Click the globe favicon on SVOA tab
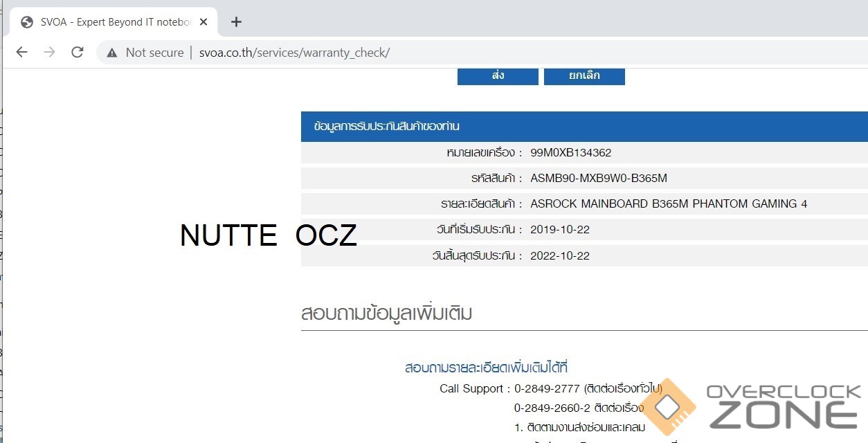The width and height of the screenshot is (868, 443). tap(27, 22)
